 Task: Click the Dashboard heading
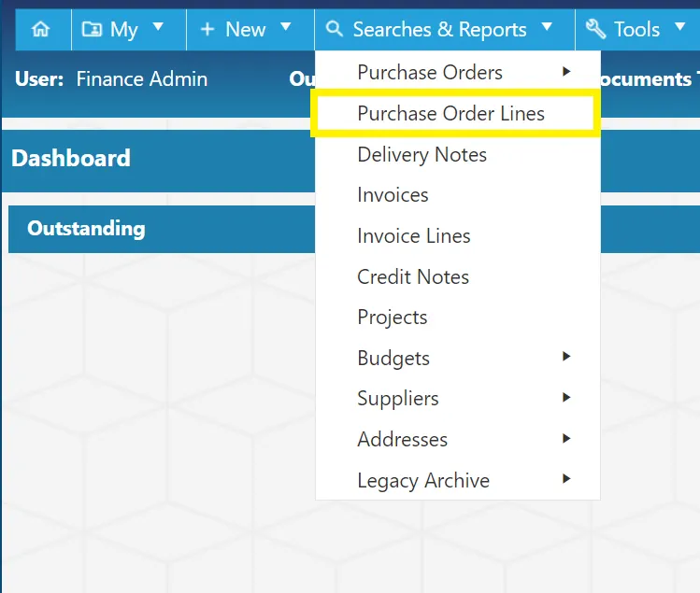pyautogui.click(x=71, y=159)
